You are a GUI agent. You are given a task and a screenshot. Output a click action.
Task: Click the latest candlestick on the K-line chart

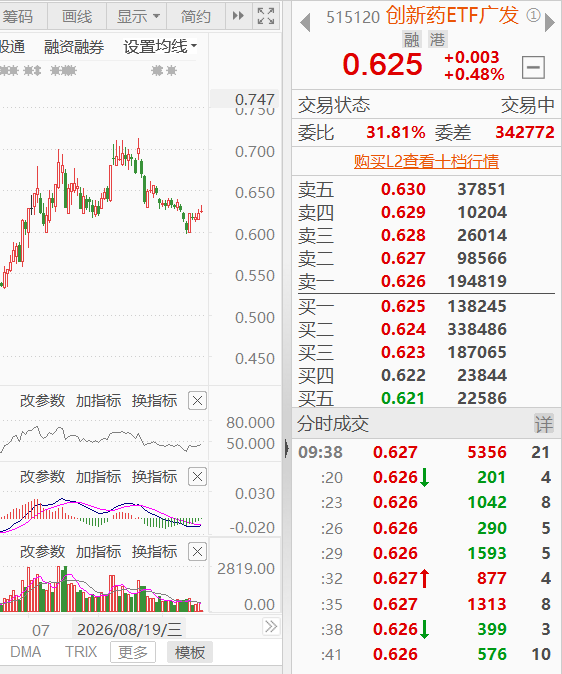tap(201, 210)
